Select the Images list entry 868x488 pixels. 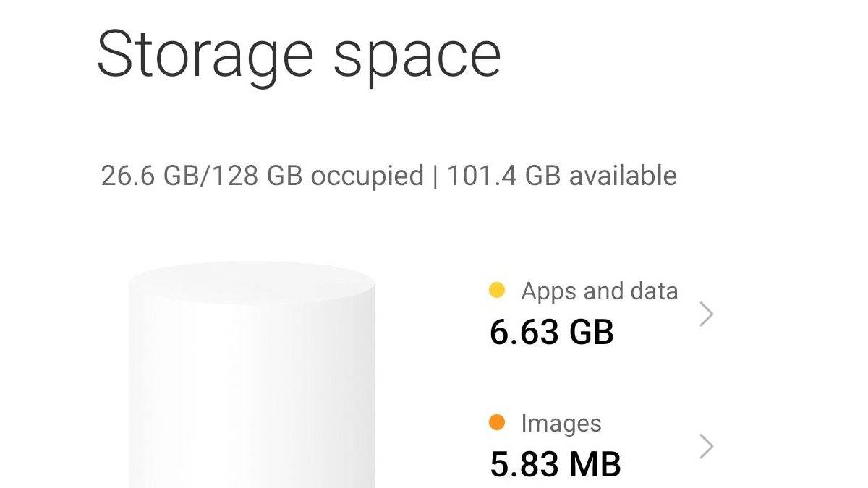coord(561,424)
